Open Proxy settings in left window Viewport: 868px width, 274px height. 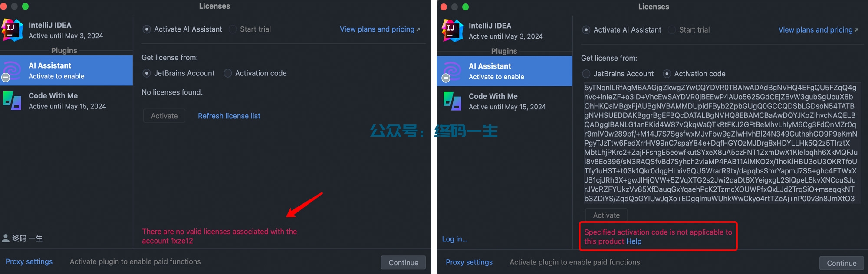(x=29, y=261)
